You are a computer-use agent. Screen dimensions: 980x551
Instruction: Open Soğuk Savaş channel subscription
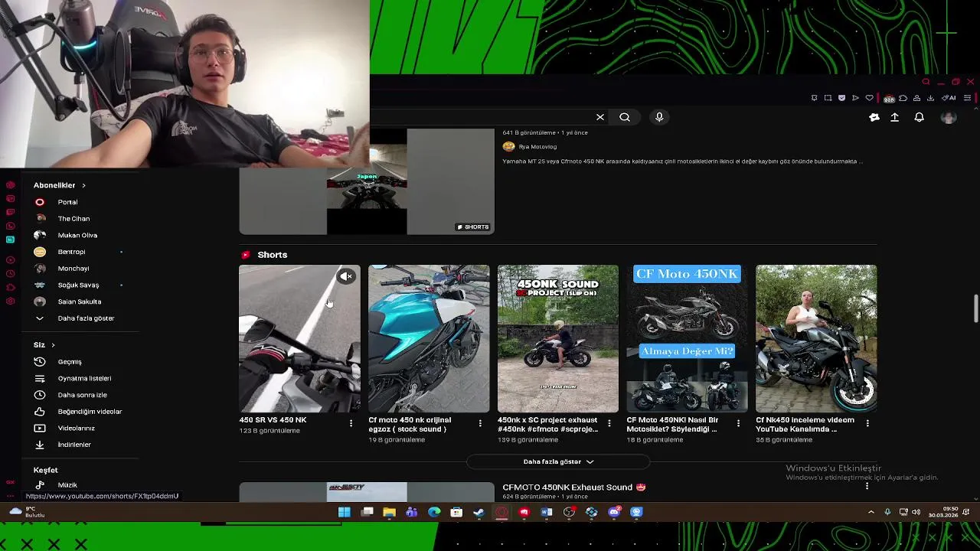(78, 285)
